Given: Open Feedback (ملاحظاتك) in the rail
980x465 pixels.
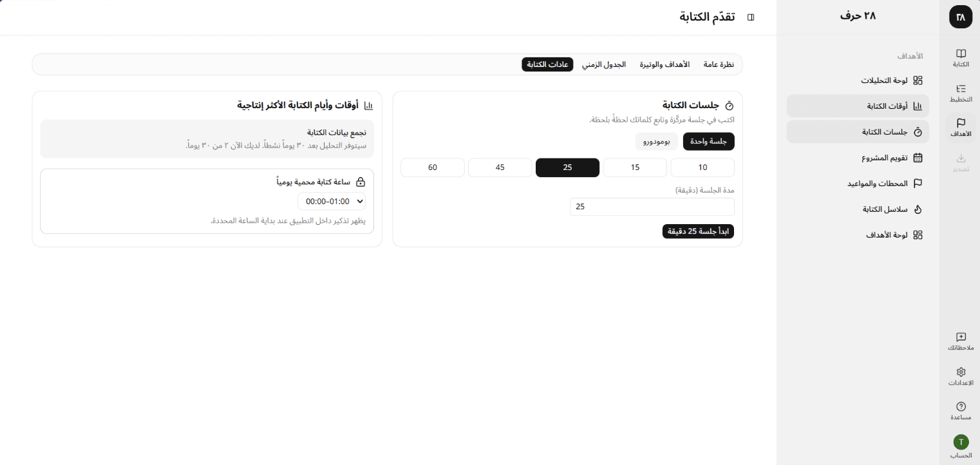Looking at the screenshot, I should pyautogui.click(x=961, y=341).
